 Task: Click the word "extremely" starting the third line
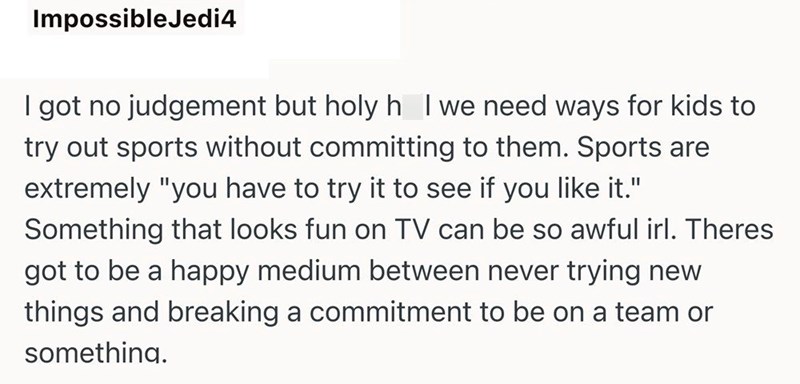point(87,189)
